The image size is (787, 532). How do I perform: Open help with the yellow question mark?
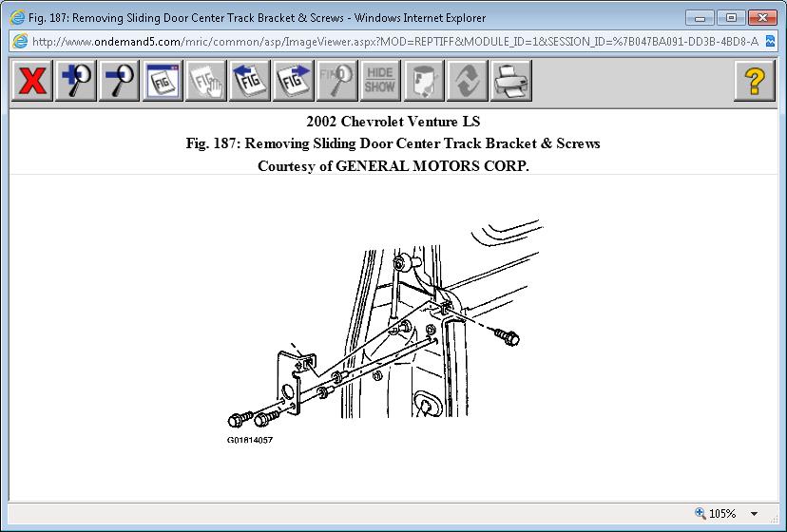pyautogui.click(x=755, y=81)
